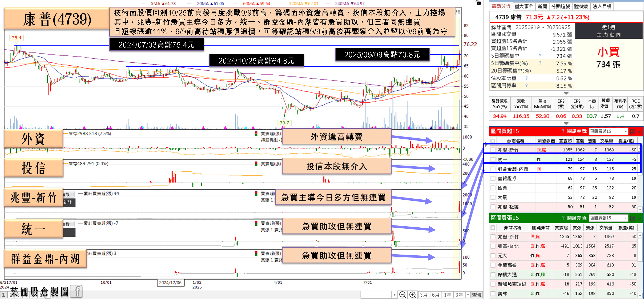The image size is (644, 306).
Task: Check 美林 row checkbox
Action: pos(493,293)
